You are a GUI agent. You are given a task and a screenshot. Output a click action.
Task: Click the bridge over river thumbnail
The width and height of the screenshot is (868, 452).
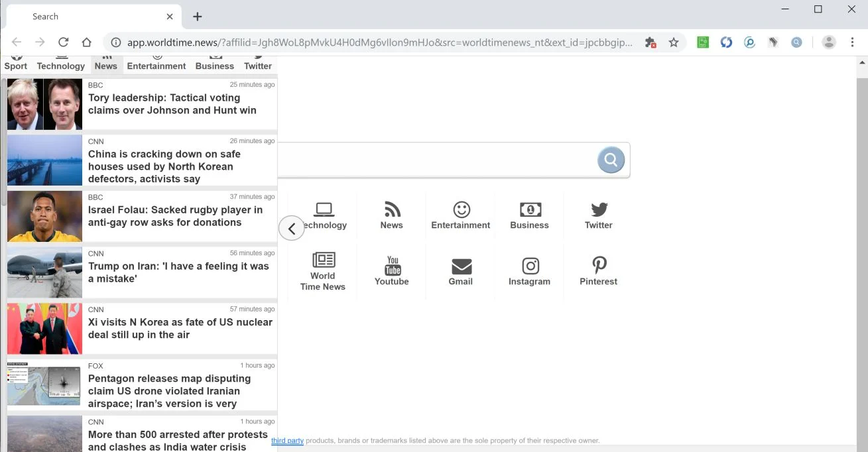coord(44,160)
